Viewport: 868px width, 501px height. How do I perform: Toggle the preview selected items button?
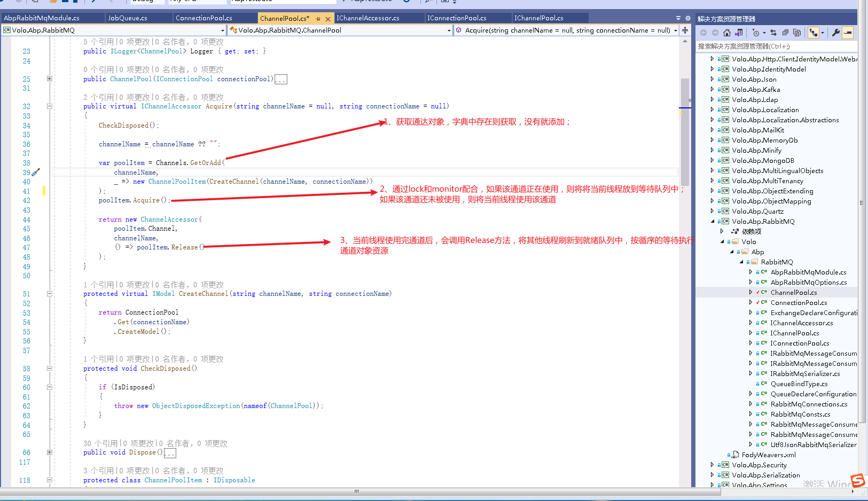coord(848,33)
